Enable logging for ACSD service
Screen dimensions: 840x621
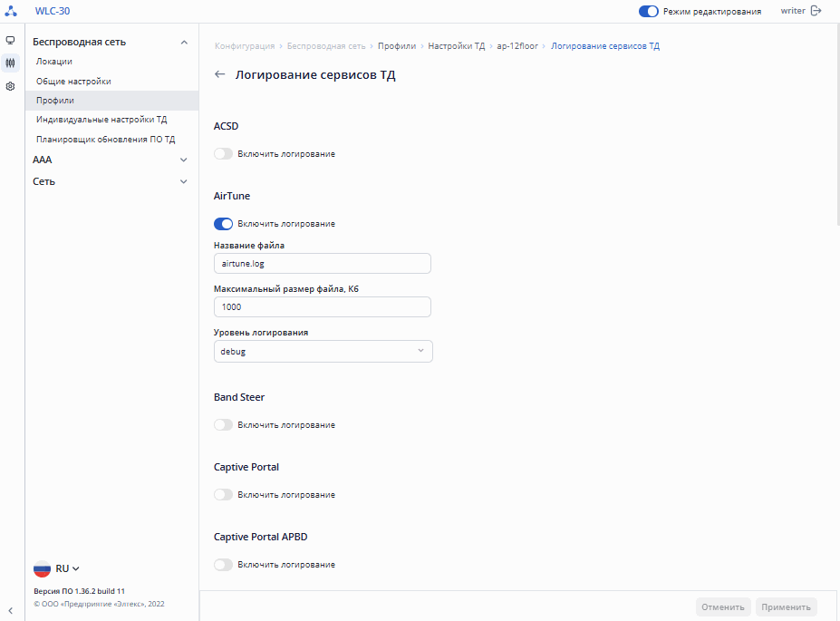pyautogui.click(x=223, y=154)
